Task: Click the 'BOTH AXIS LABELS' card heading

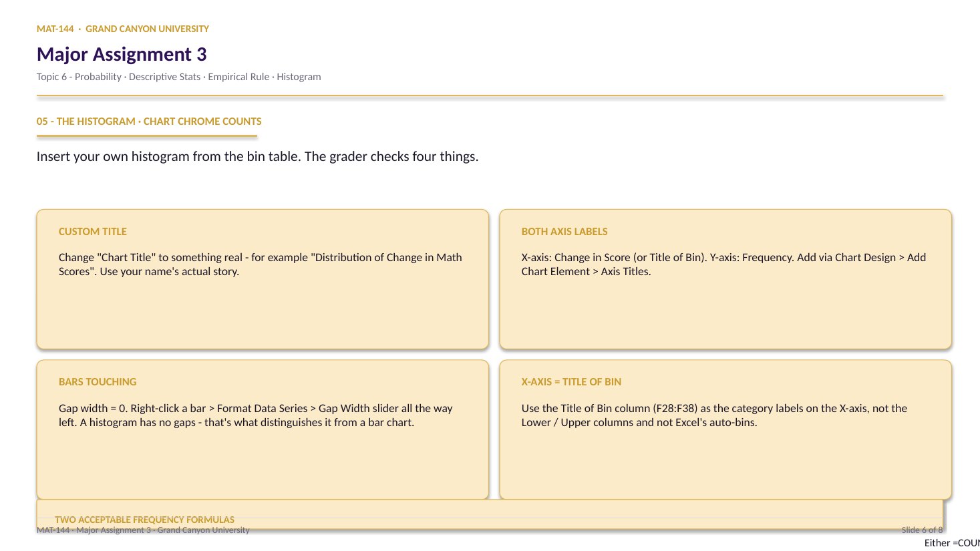Action: click(564, 232)
